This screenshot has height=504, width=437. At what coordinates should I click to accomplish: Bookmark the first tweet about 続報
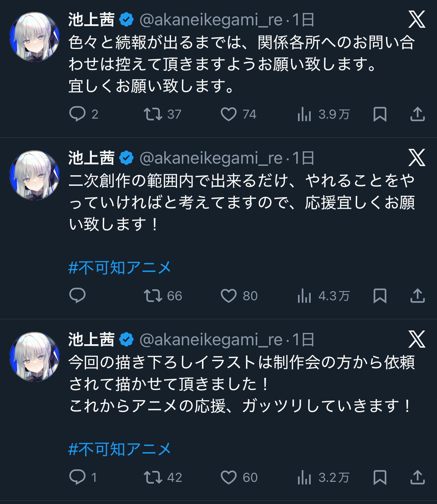[380, 114]
